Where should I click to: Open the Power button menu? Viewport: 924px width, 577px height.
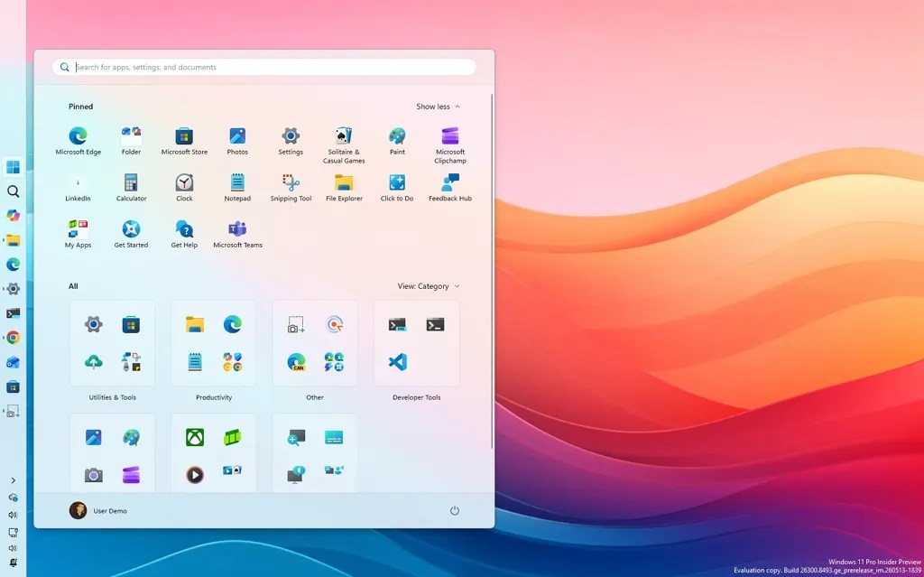pyautogui.click(x=455, y=511)
